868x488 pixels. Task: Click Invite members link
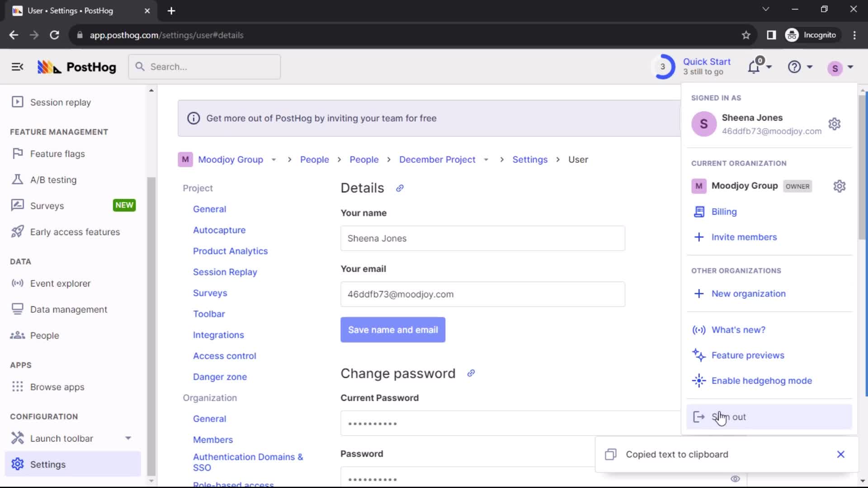click(744, 237)
